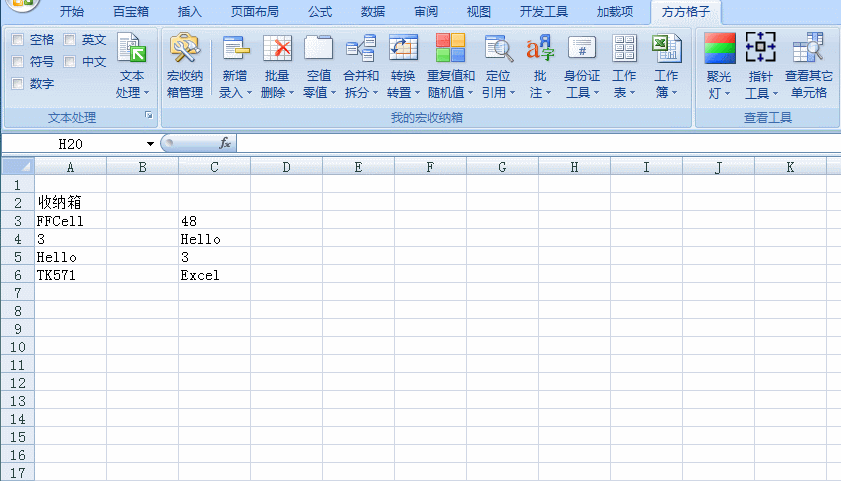Select column C header
This screenshot has width=841, height=481.
pyautogui.click(x=214, y=167)
